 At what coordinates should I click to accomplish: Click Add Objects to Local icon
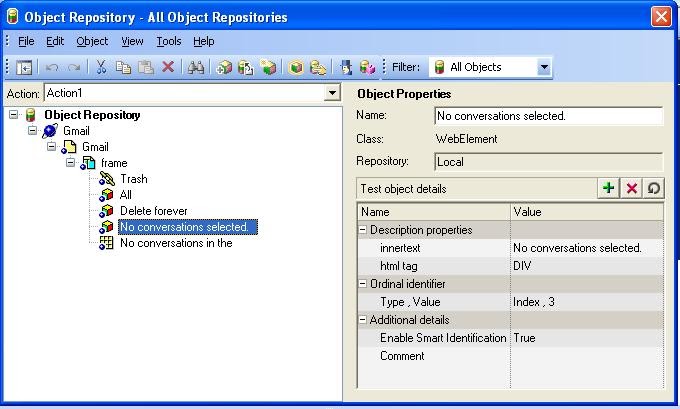(x=224, y=67)
